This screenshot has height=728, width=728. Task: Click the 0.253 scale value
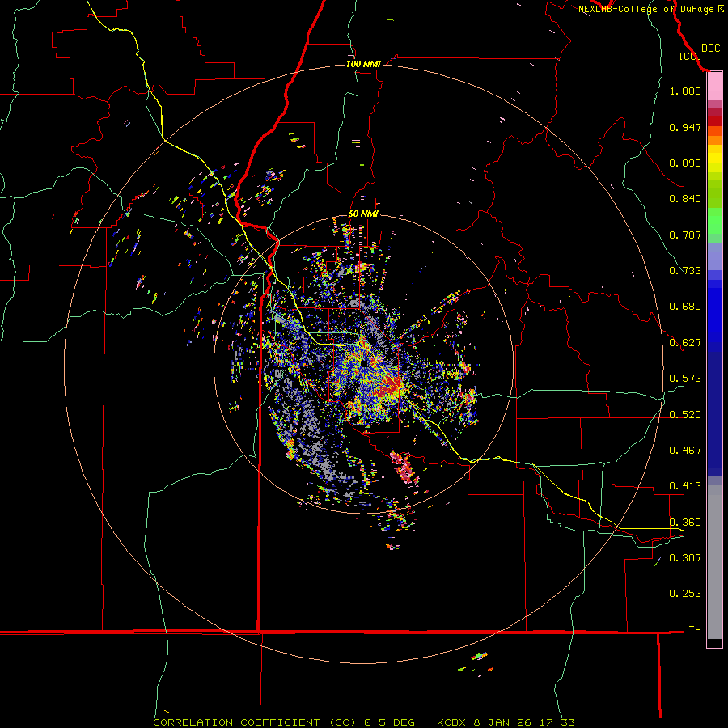pos(685,594)
